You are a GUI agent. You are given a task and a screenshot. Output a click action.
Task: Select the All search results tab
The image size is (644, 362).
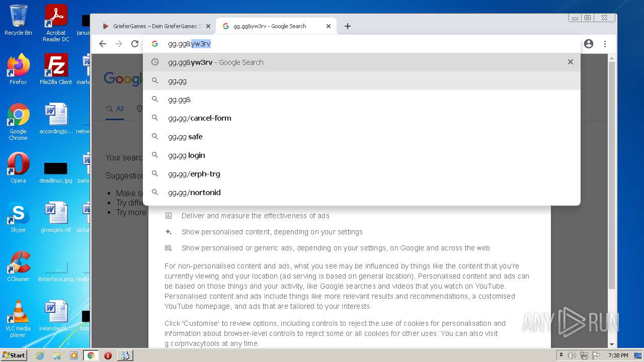[x=115, y=109]
